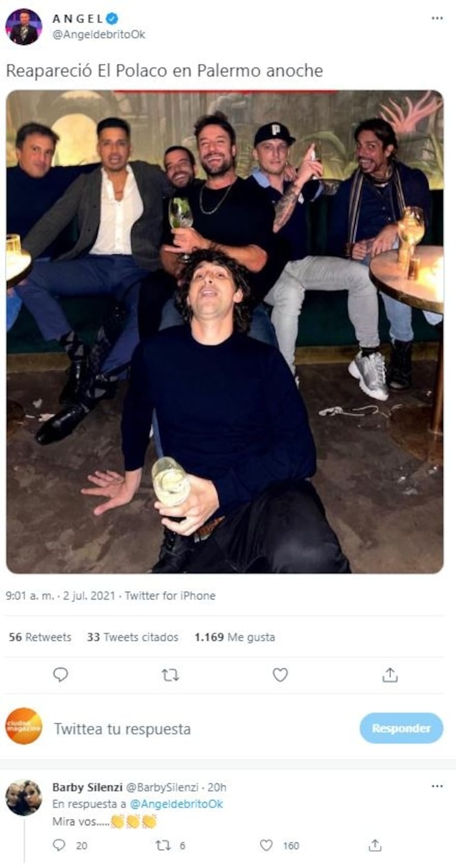Open Barby Silenzi's profile picture
The height and width of the screenshot is (868, 456).
point(24,797)
